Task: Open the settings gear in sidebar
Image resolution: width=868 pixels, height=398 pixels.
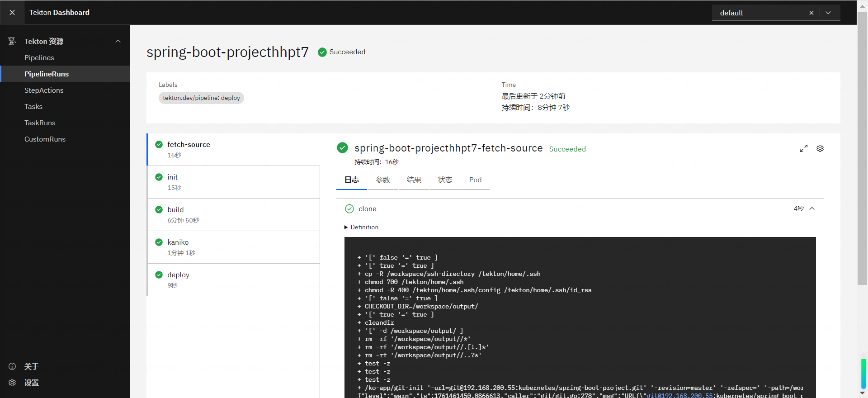Action: point(12,383)
